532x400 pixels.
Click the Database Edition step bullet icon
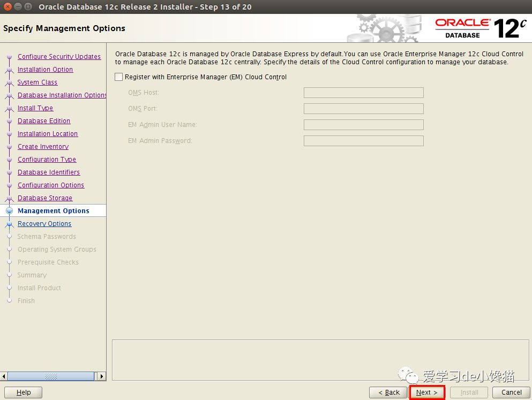(10, 121)
